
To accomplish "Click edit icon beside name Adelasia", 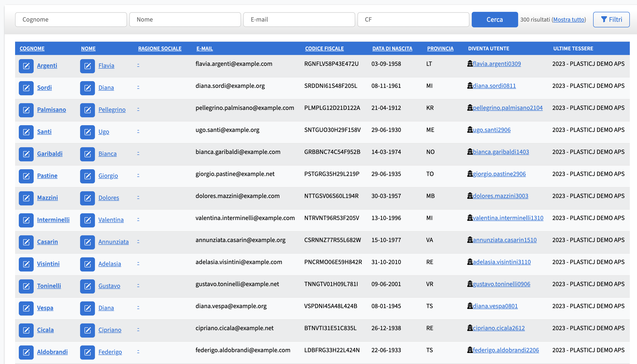I will pos(88,264).
